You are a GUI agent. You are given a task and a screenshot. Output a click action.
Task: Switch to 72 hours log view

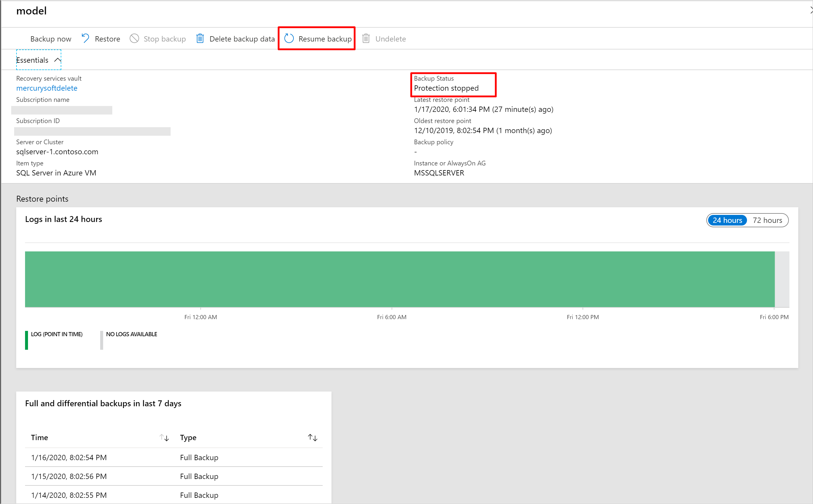(768, 220)
